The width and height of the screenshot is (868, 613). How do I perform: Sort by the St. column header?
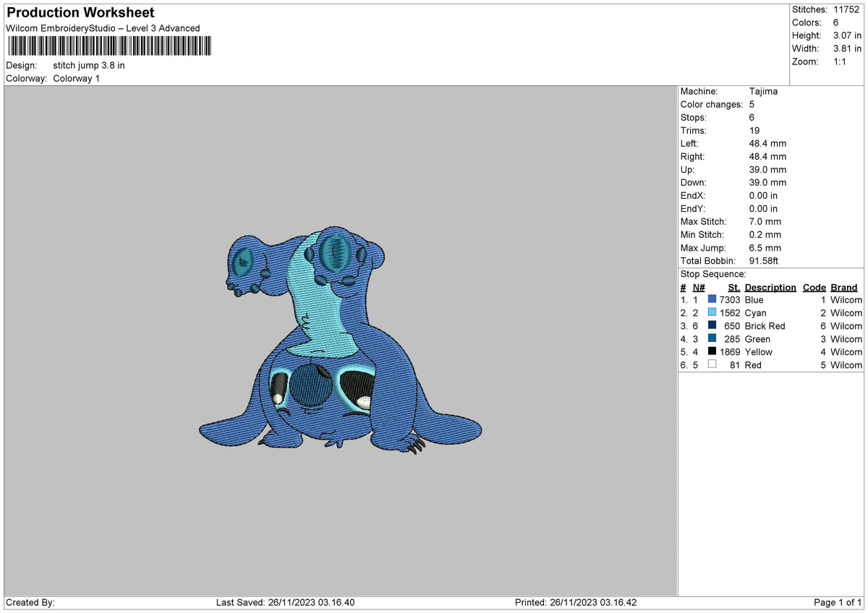733,287
